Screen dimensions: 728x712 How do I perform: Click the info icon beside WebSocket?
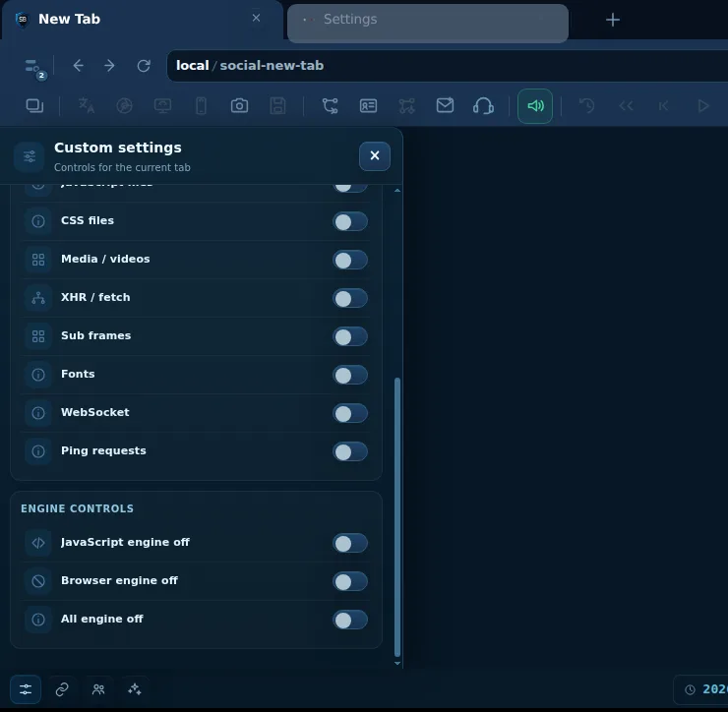coord(38,413)
